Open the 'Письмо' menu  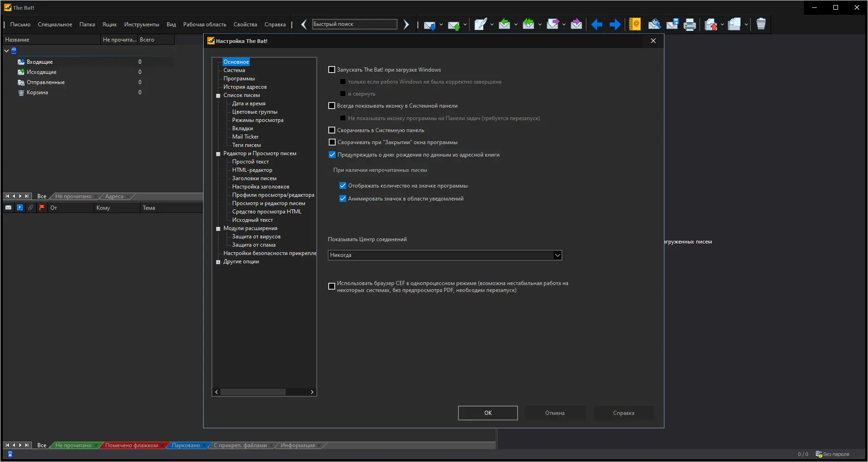(20, 24)
